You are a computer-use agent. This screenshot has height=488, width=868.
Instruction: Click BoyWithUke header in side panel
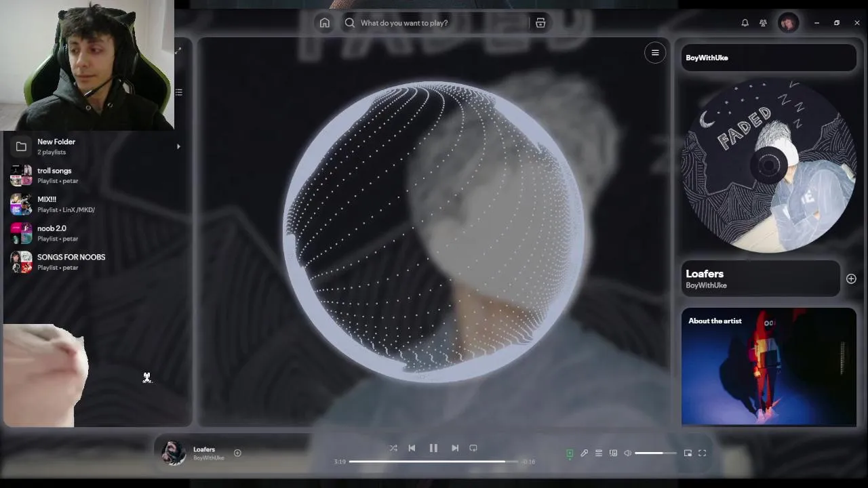[707, 58]
